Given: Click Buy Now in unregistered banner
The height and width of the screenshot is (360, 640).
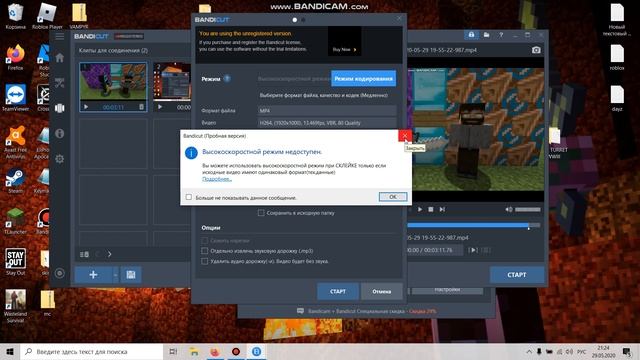Looking at the screenshot, I should [x=344, y=49].
